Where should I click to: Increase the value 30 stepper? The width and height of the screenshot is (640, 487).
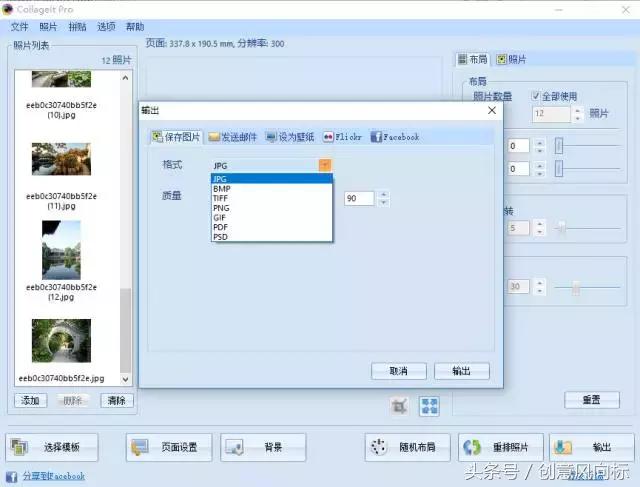(x=540, y=283)
